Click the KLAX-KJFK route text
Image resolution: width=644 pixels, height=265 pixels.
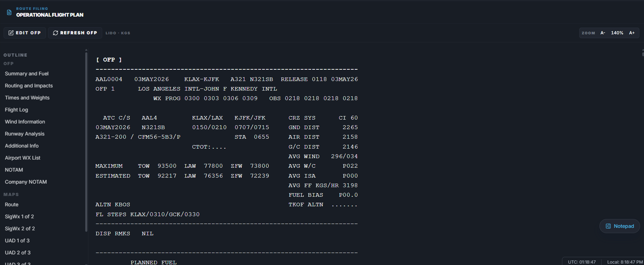(202, 79)
